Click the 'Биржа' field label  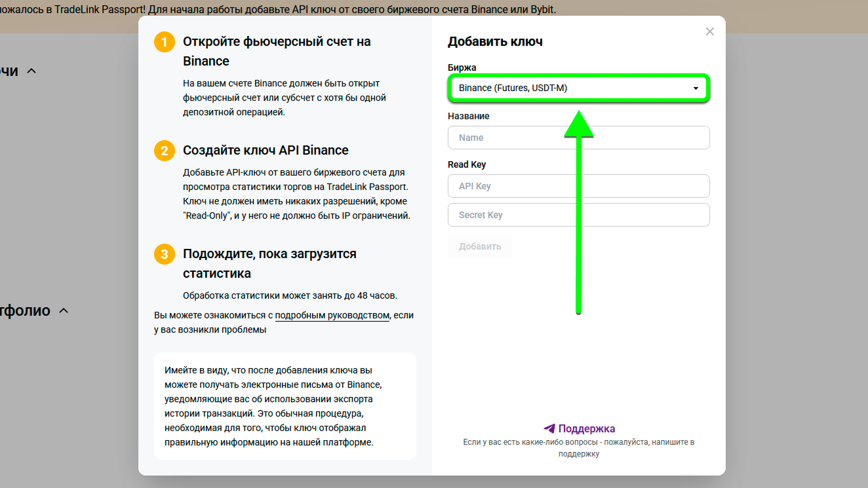[x=462, y=67]
